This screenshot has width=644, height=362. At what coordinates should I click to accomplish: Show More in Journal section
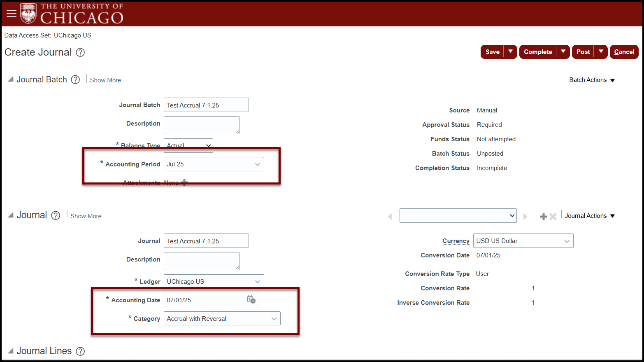point(86,216)
